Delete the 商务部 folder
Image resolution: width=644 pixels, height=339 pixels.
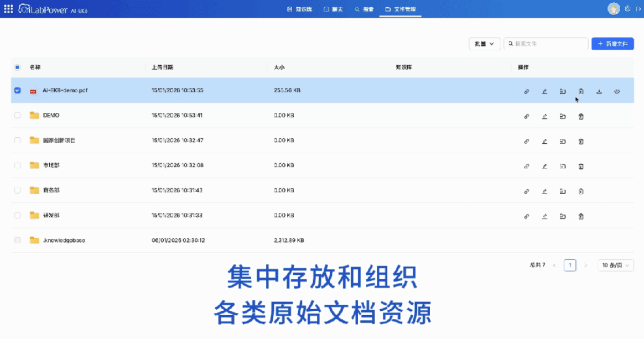pos(581,192)
